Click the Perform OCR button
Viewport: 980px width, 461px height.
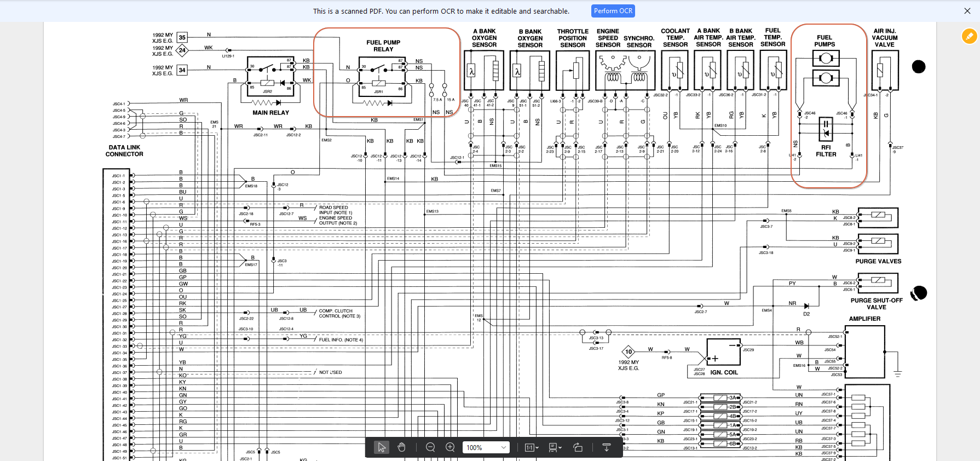[x=613, y=11]
